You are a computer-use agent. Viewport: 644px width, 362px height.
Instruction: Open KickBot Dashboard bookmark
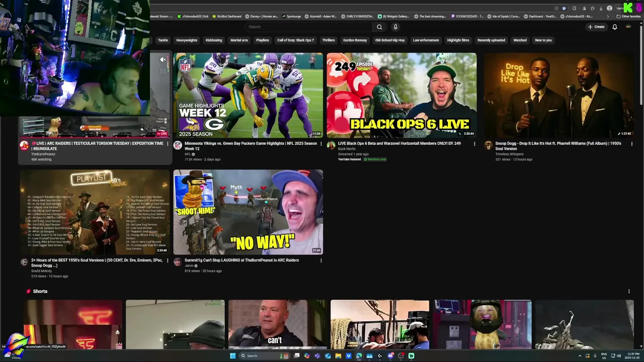[226, 17]
